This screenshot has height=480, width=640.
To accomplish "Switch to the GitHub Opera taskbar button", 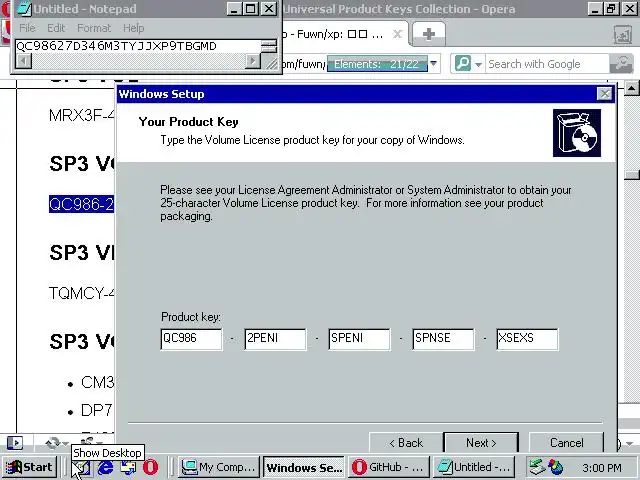I will (389, 467).
